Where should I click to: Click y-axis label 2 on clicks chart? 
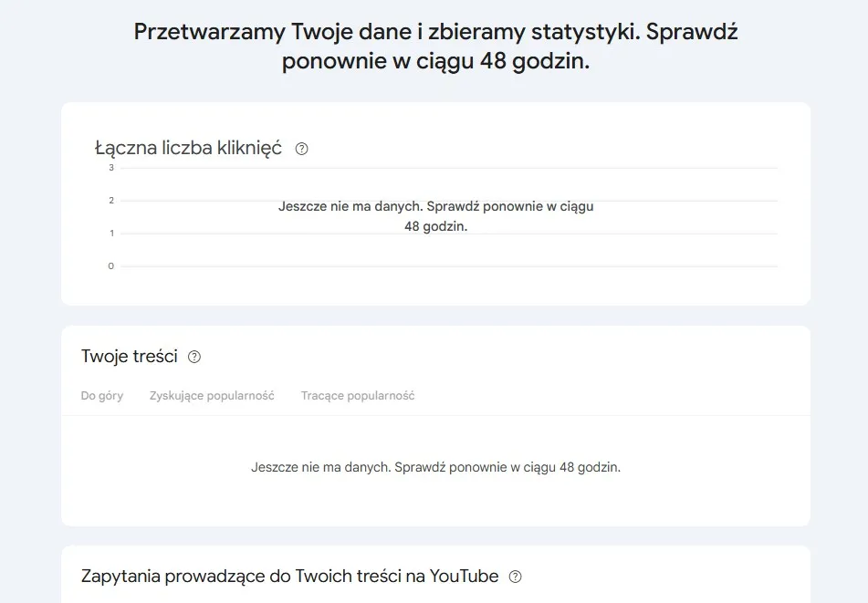click(111, 201)
